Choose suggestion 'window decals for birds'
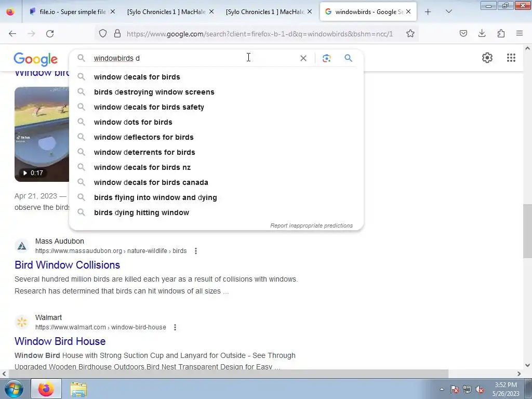This screenshot has height=399, width=532. 216,77
